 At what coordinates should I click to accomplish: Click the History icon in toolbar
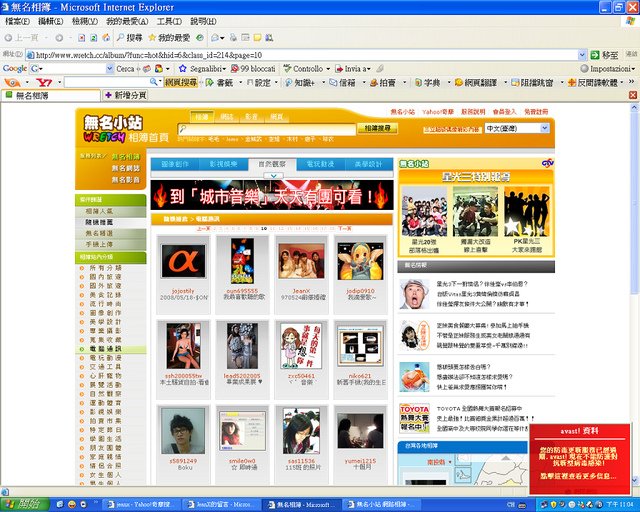(200, 38)
